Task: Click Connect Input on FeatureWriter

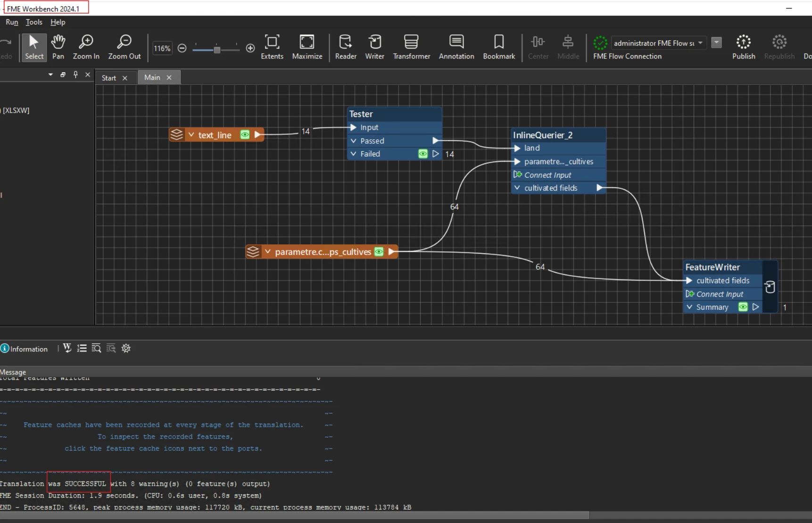Action: (720, 294)
